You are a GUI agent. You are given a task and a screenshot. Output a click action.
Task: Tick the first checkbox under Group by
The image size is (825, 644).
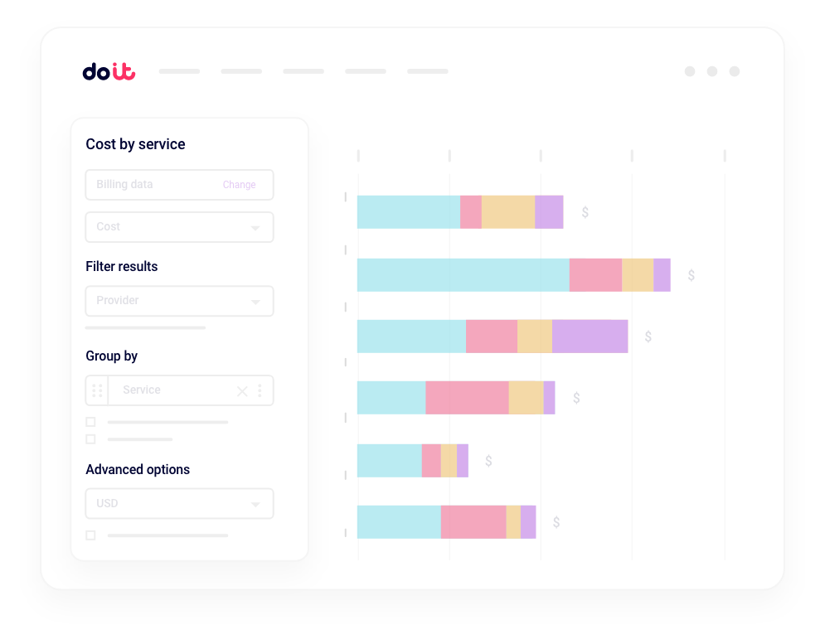click(90, 422)
